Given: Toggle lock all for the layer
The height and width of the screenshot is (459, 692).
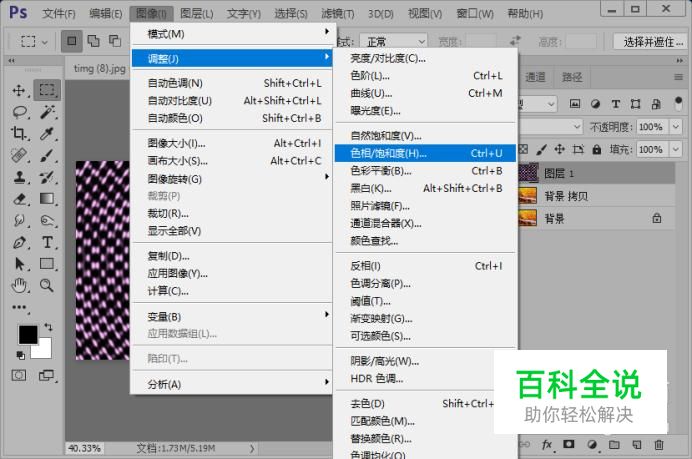Looking at the screenshot, I should pos(597,149).
